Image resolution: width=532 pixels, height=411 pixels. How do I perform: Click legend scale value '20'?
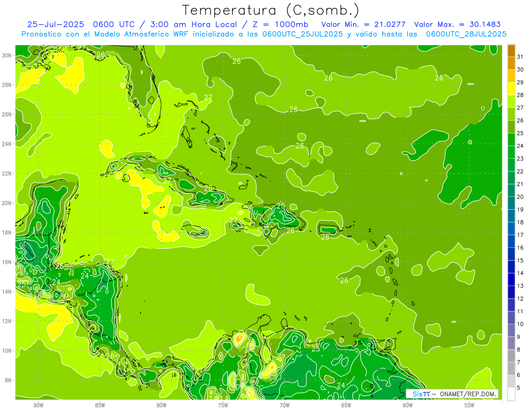[520, 196]
